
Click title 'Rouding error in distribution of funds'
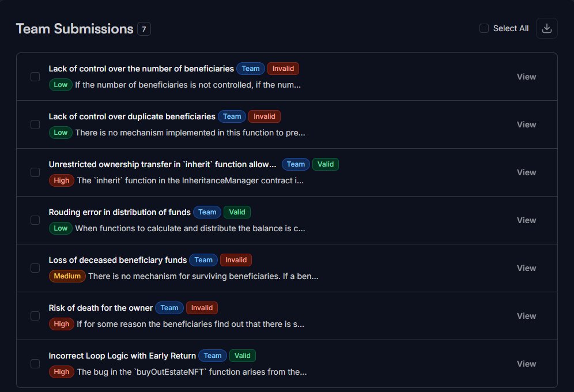[x=120, y=212]
